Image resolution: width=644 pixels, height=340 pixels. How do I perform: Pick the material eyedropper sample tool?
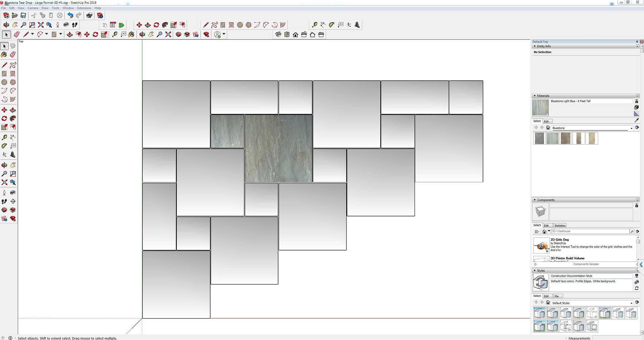coord(637,120)
